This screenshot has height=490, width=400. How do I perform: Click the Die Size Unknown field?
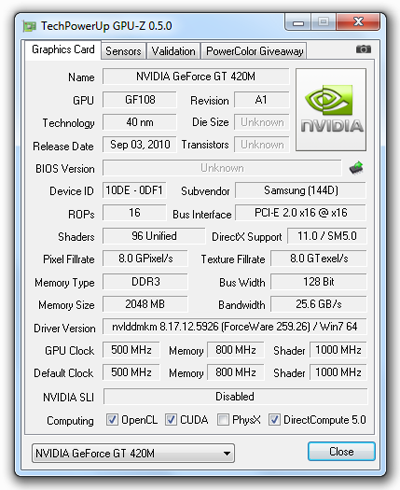(261, 122)
